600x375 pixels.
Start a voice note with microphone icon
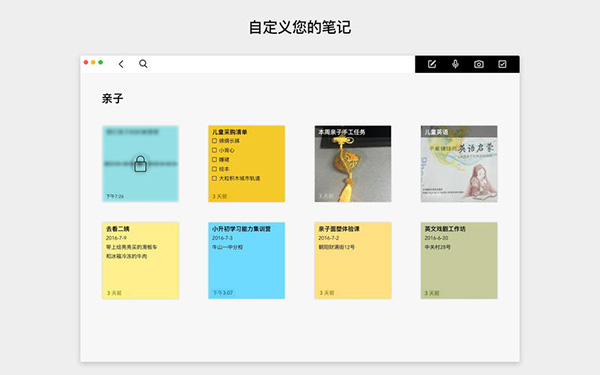[x=455, y=64]
